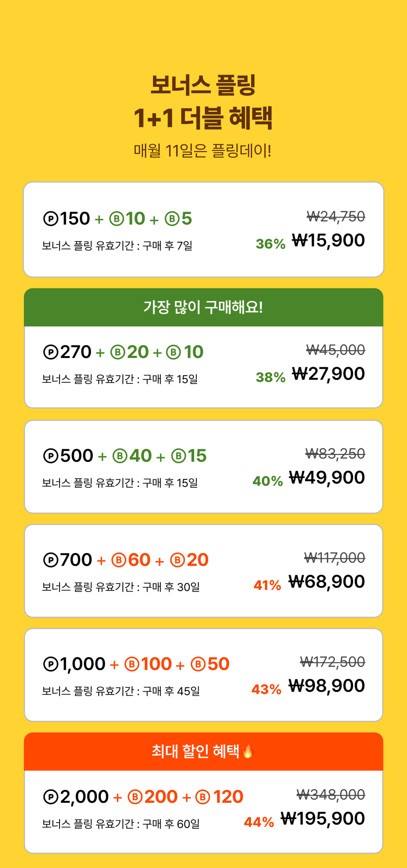
Task: Click the green '가장 많이 구매해요!' banner
Action: pos(203,307)
